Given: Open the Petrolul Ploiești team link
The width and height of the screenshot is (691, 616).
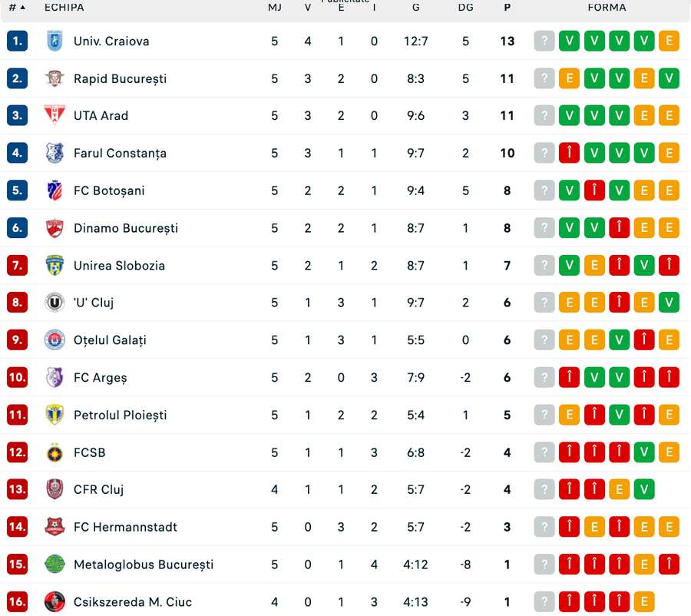Looking at the screenshot, I should (120, 416).
